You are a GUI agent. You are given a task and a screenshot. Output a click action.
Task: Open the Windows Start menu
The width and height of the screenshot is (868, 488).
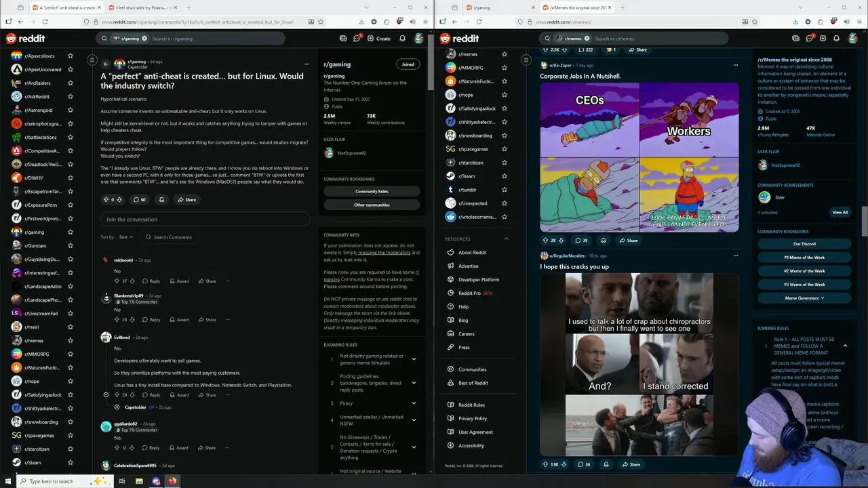pos(7,481)
